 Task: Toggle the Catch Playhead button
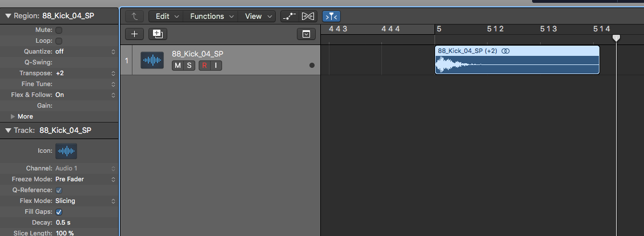click(x=330, y=16)
